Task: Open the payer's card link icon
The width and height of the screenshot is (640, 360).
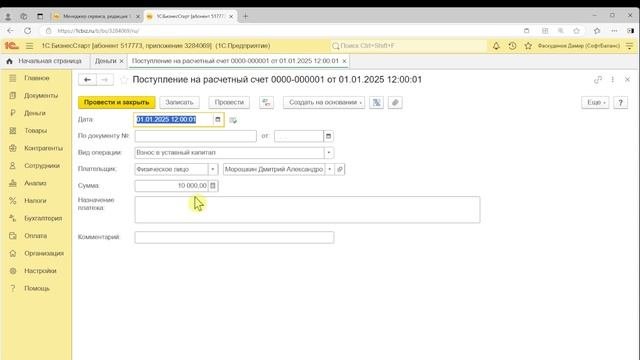Action: (x=340, y=169)
